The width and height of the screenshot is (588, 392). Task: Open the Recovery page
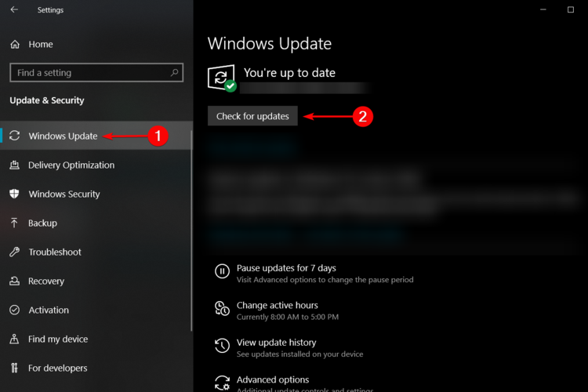[96, 281]
